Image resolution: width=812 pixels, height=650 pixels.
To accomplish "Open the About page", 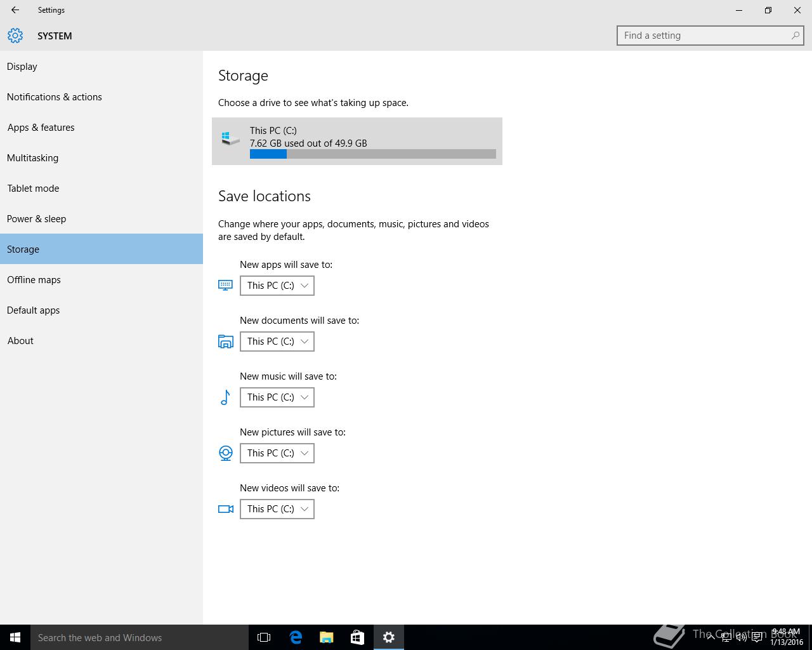I will pos(101,340).
